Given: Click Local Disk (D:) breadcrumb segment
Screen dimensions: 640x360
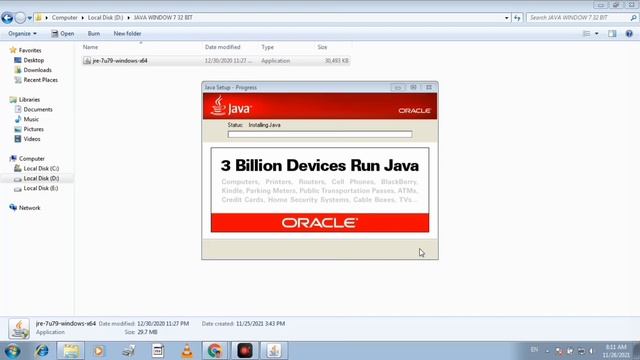Looking at the screenshot, I should 105,18.
